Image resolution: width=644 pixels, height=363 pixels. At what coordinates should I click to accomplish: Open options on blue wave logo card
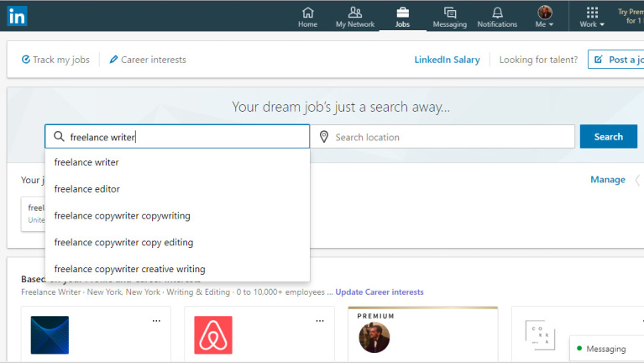156,321
